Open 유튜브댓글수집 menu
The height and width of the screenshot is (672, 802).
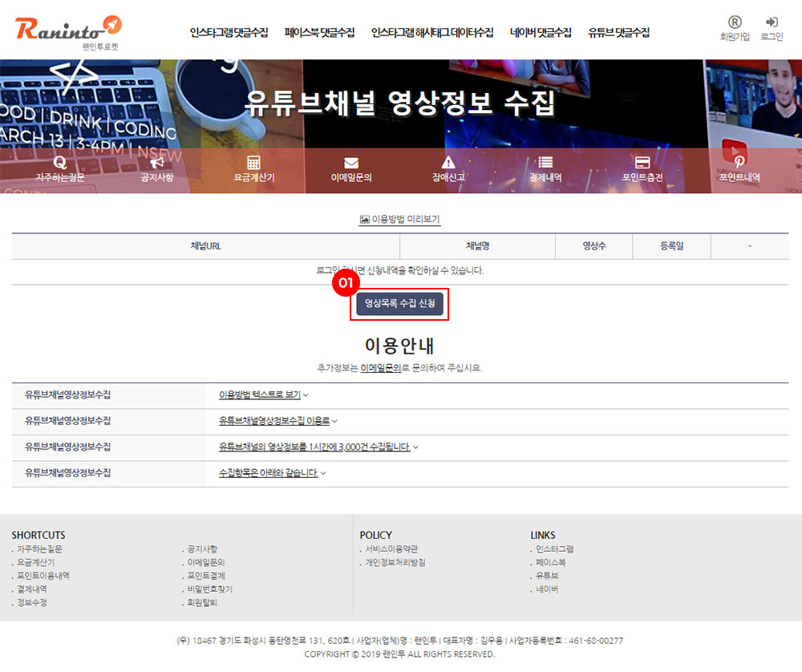pos(619,33)
